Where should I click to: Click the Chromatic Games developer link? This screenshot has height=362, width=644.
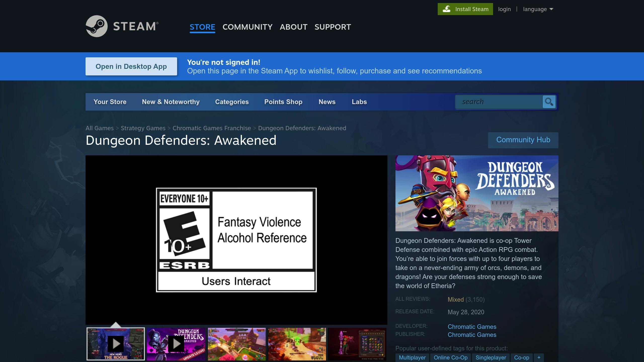[x=472, y=327]
